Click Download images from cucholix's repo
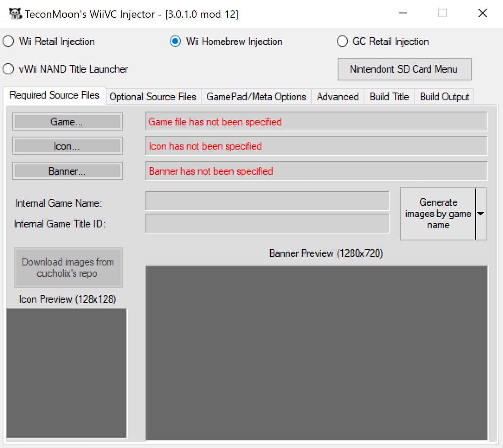Viewport: 503px width, 448px height. coord(68,268)
